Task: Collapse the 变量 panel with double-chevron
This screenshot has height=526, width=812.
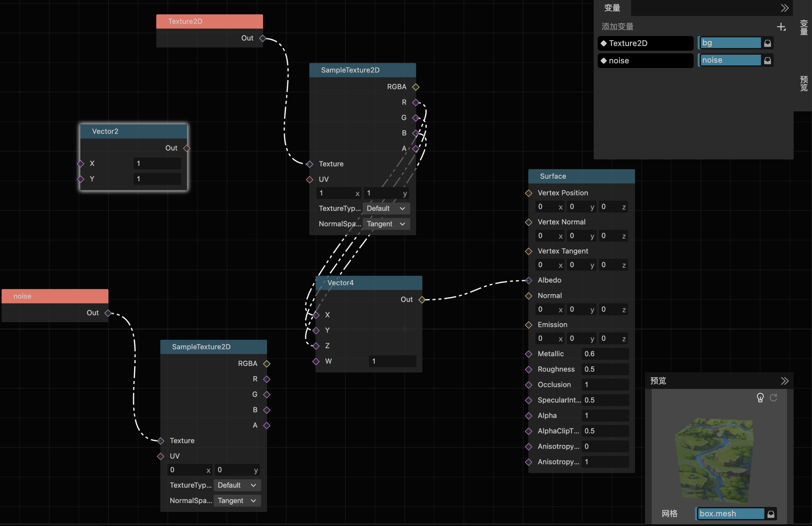Action: pos(784,8)
